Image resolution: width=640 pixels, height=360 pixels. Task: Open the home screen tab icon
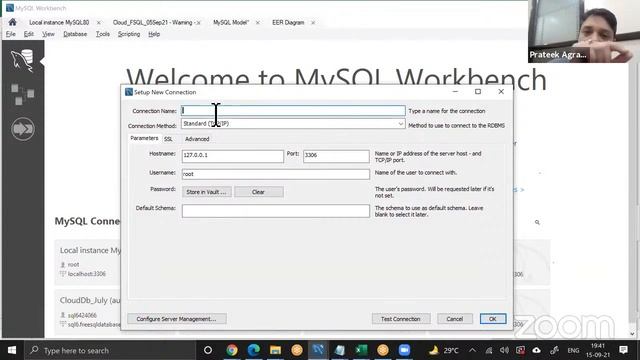(12, 22)
